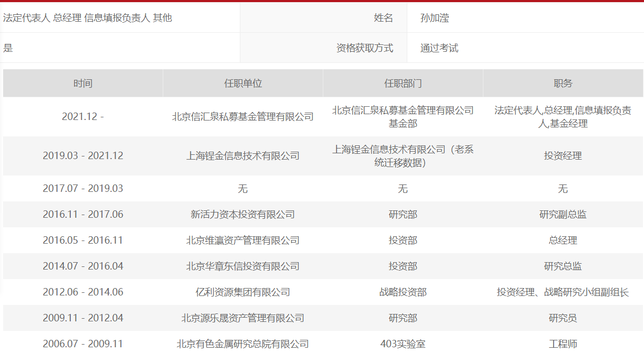Click the cell containing 老系统迁移数据

403,156
